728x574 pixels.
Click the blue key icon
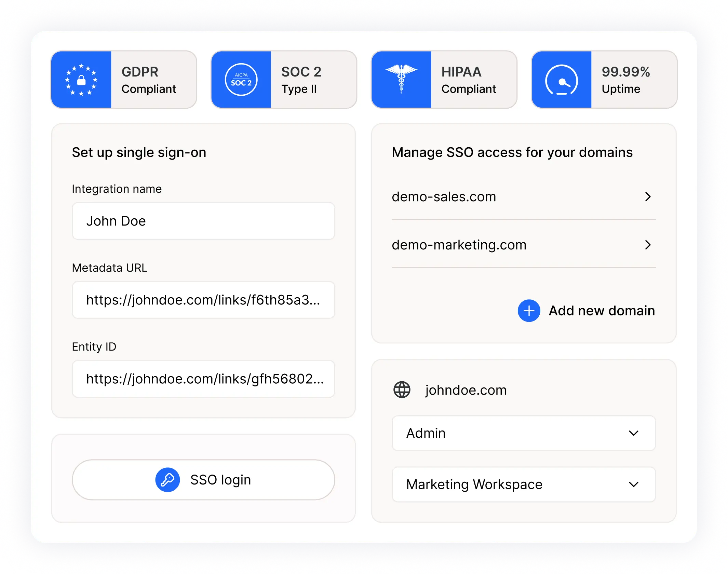pos(167,480)
